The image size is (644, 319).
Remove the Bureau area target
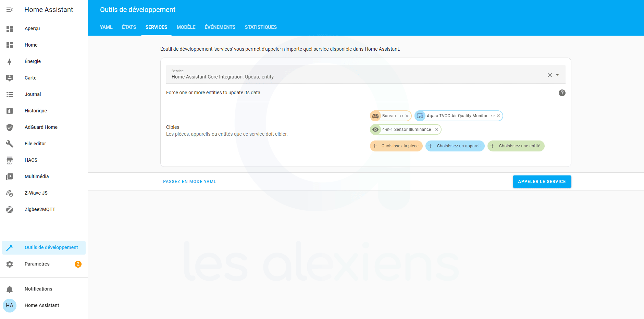(407, 116)
